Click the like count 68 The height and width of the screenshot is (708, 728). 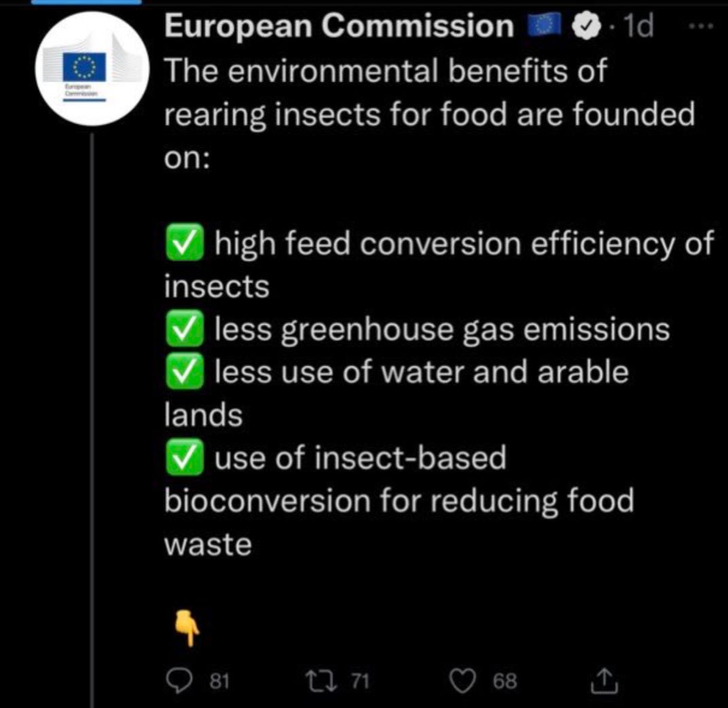[505, 680]
